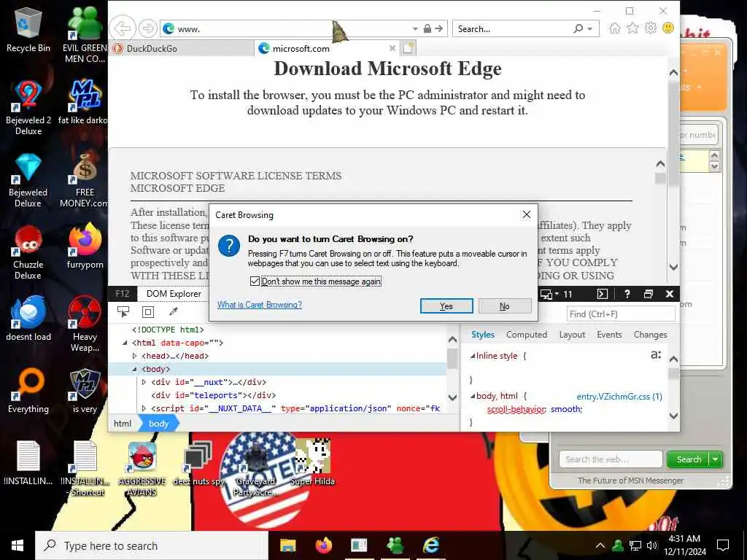Close the microsoft.com tab
Screen dimensions: 747x560
click(392, 48)
